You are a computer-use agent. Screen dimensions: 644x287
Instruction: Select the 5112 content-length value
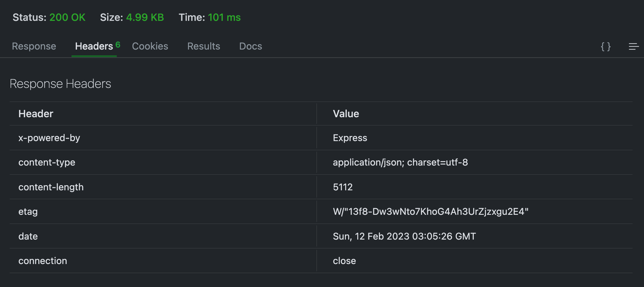point(343,187)
